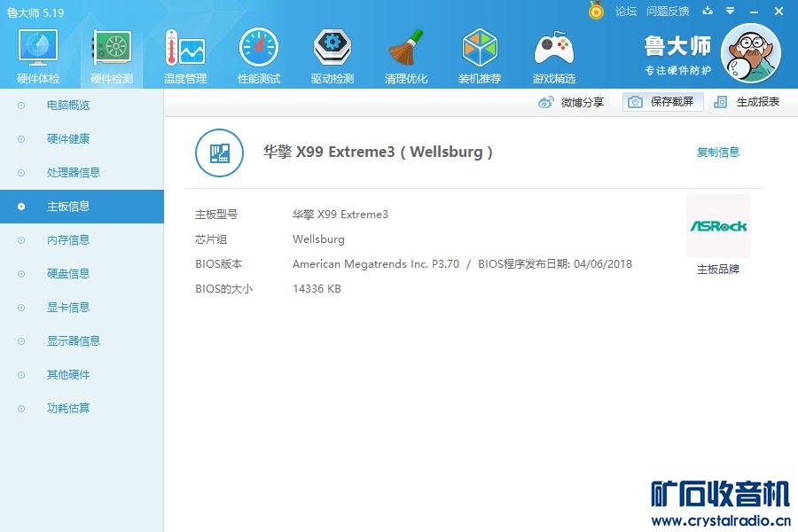Click the Weibo share icon
The image size is (798, 532).
point(545,102)
